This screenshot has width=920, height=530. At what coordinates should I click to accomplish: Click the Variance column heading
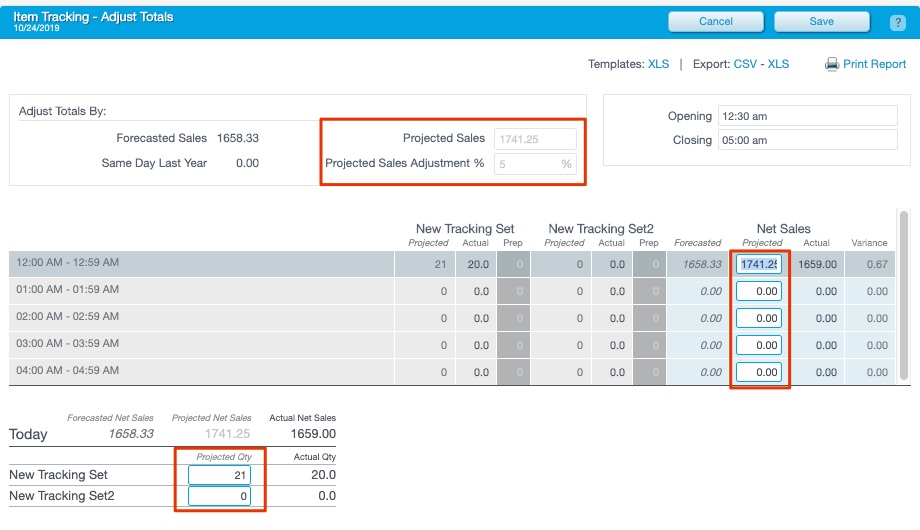click(x=869, y=243)
